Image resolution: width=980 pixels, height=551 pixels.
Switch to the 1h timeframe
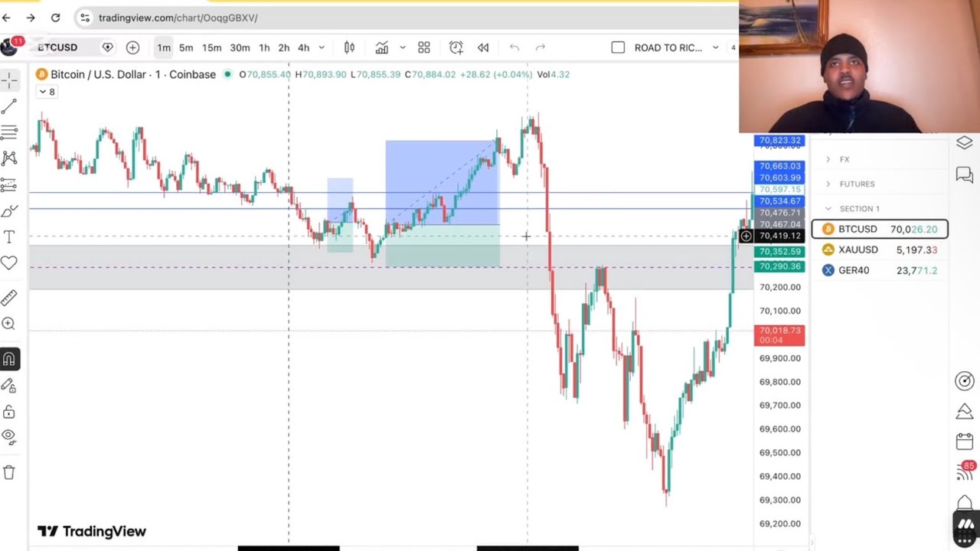(264, 47)
